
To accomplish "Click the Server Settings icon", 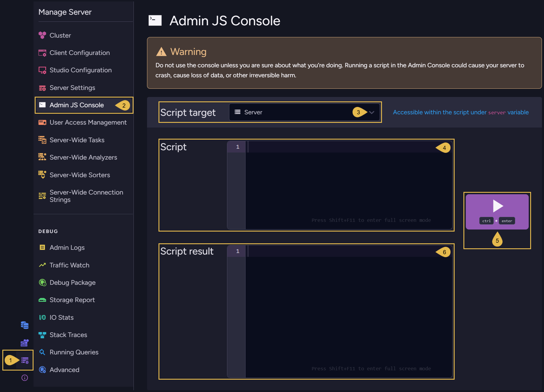I will pos(42,88).
